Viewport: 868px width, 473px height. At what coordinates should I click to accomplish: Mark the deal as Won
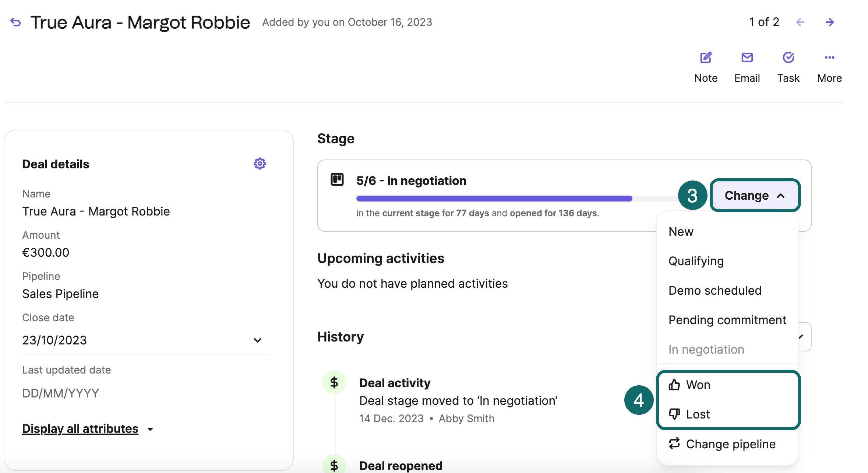698,385
